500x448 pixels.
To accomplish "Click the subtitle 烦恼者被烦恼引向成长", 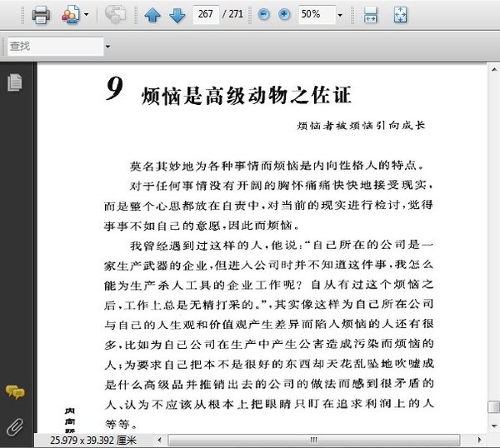I will click(361, 126).
